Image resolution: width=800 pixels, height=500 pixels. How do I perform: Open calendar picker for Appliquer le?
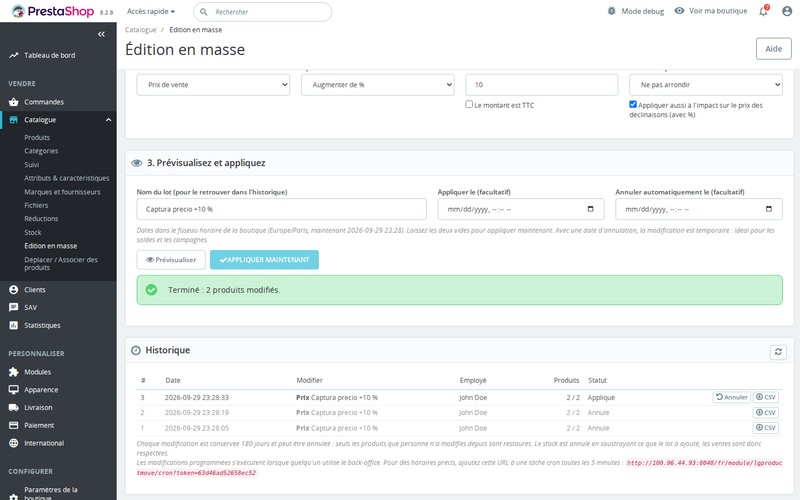(x=590, y=209)
